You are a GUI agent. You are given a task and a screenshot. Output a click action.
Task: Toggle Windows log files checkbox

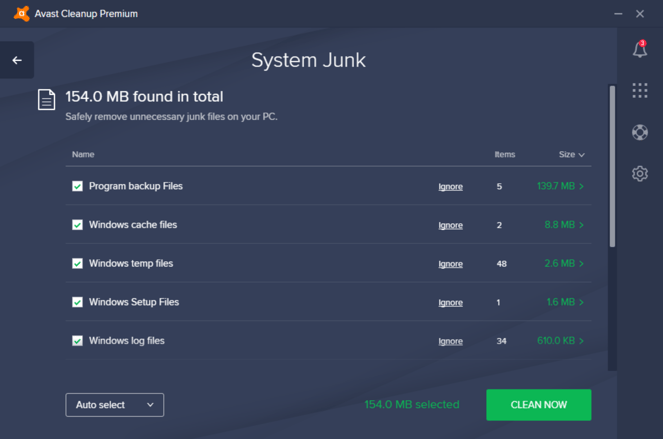click(x=77, y=341)
